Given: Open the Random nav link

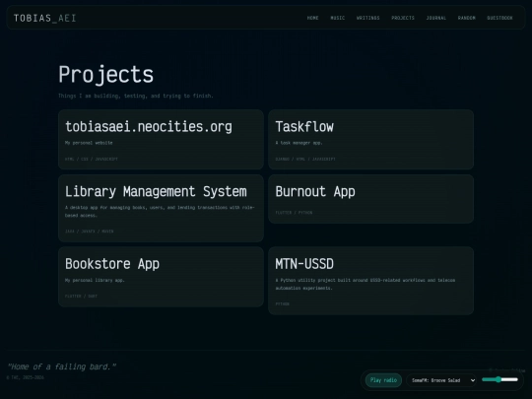Looking at the screenshot, I should (x=467, y=18).
